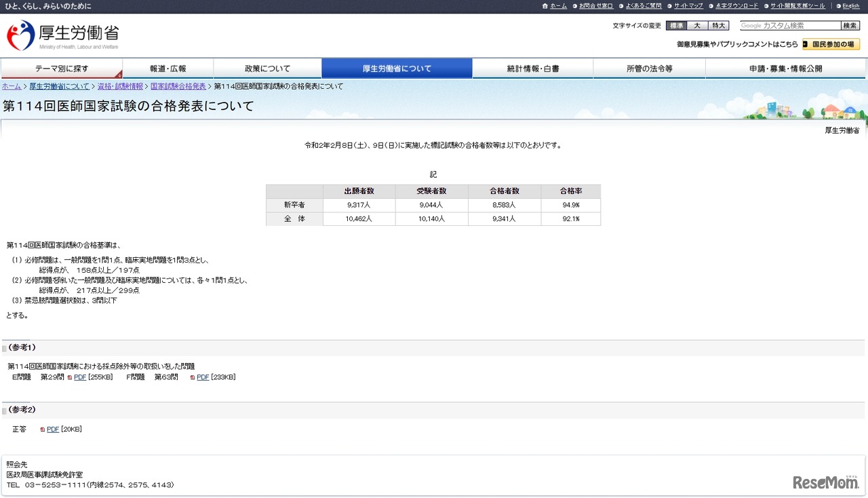Image resolution: width=868 pixels, height=498 pixels.
Task: Go to 統計情報・白書
Action: [532, 68]
